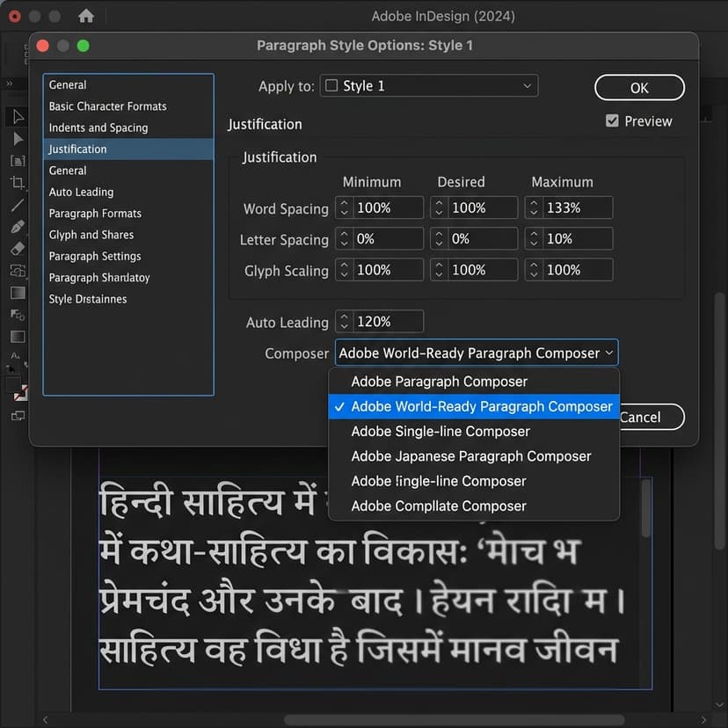
Task: Adjust Glyph Scaling Maximum stepper arrows
Action: coord(534,270)
